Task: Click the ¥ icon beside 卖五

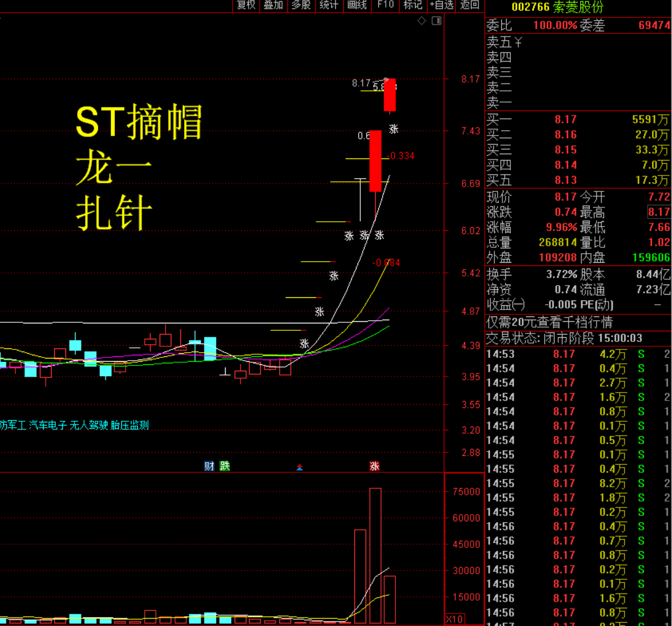Action: click(518, 42)
